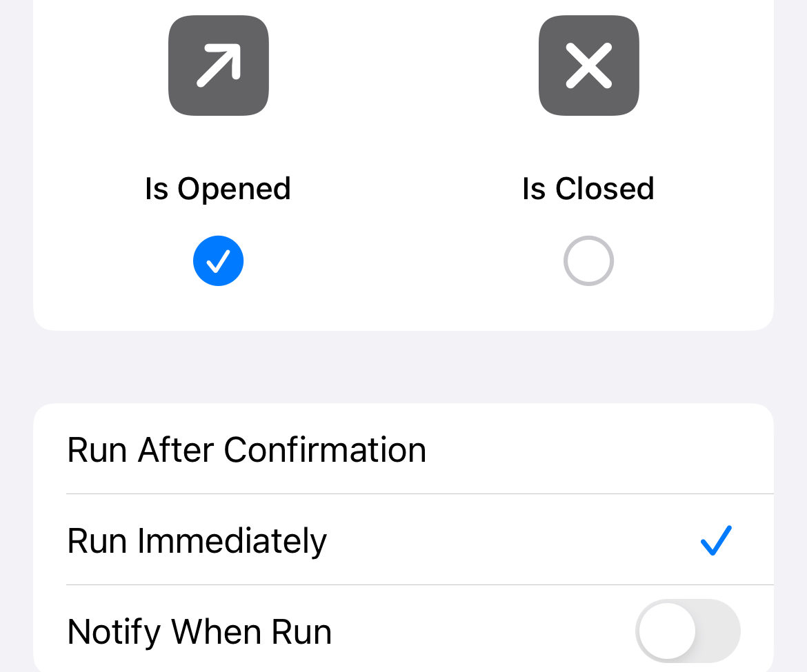The height and width of the screenshot is (672, 807).
Task: Click the white knob of Notify When Run switch
Action: click(x=667, y=631)
